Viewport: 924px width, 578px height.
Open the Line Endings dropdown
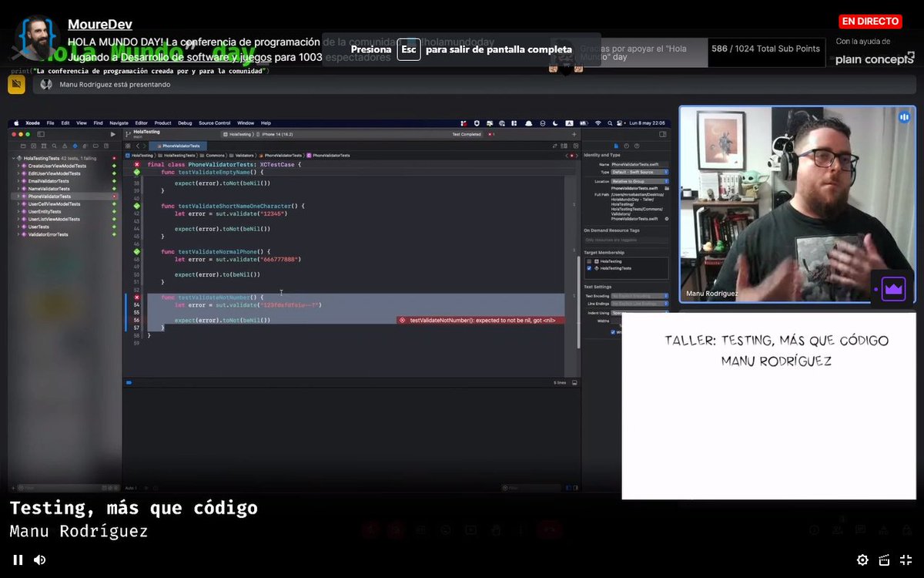(640, 304)
